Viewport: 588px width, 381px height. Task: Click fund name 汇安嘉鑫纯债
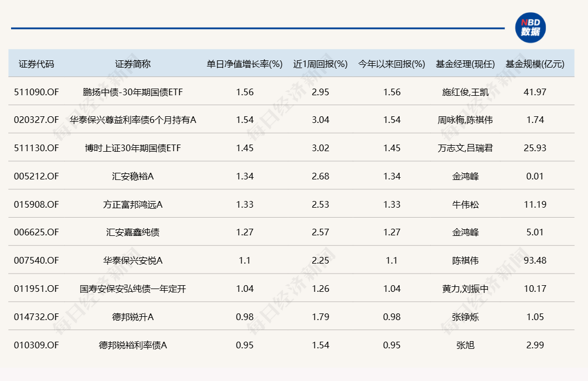133,232
